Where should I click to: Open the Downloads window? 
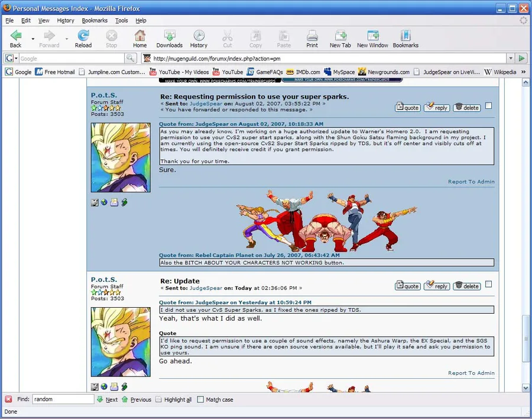(169, 38)
